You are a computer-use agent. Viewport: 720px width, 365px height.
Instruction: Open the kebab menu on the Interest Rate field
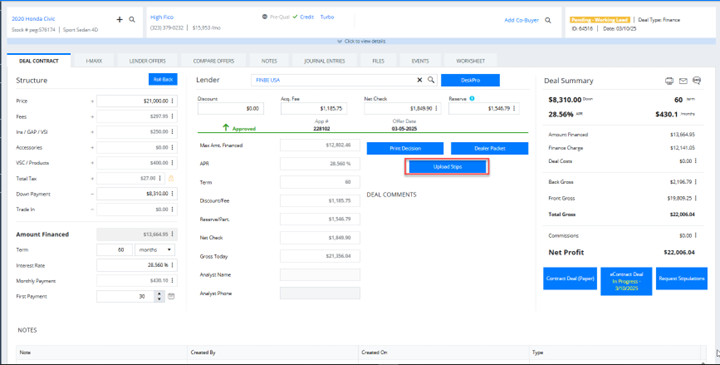point(173,265)
